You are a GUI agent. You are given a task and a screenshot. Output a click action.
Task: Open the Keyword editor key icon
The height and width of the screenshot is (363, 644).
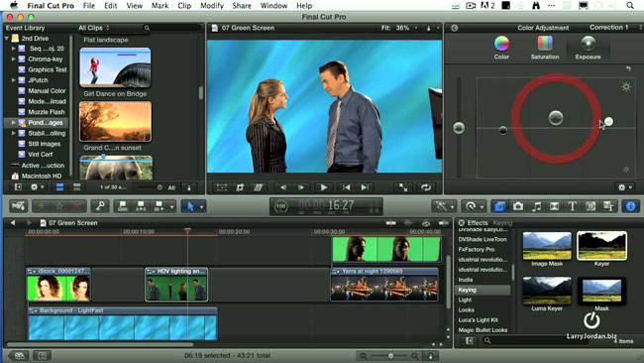100,206
